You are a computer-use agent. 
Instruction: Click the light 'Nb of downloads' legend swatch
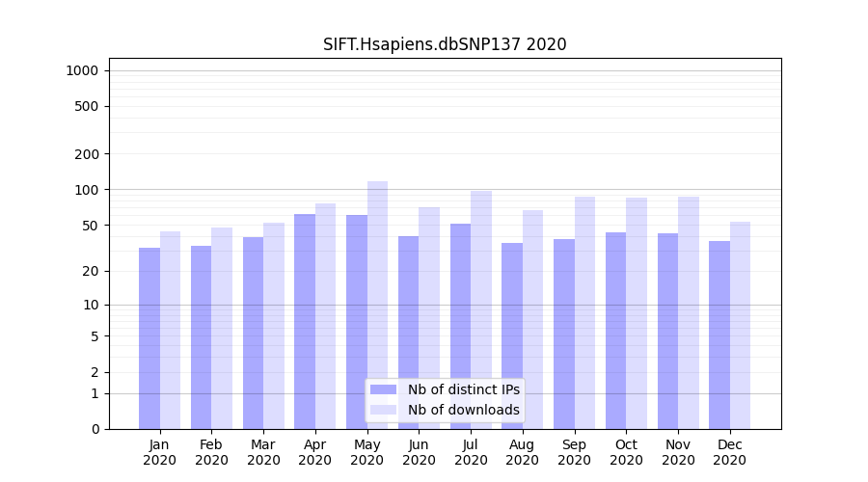(383, 410)
